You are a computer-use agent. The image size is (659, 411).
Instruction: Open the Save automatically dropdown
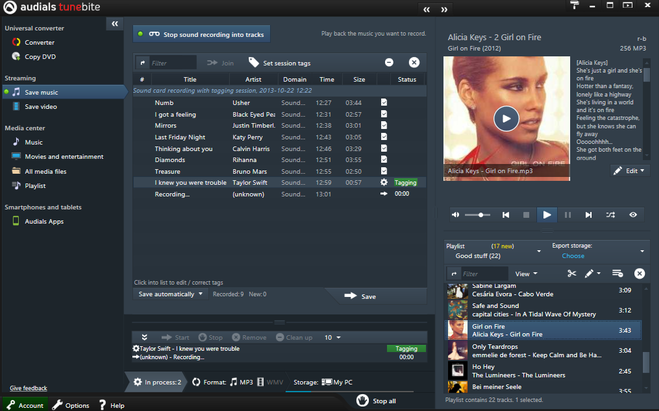[171, 294]
